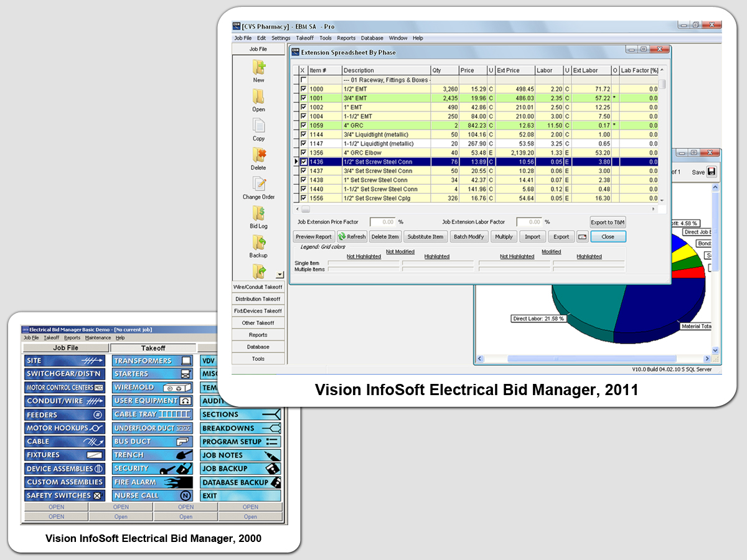Open the Change Order icon

click(x=258, y=184)
